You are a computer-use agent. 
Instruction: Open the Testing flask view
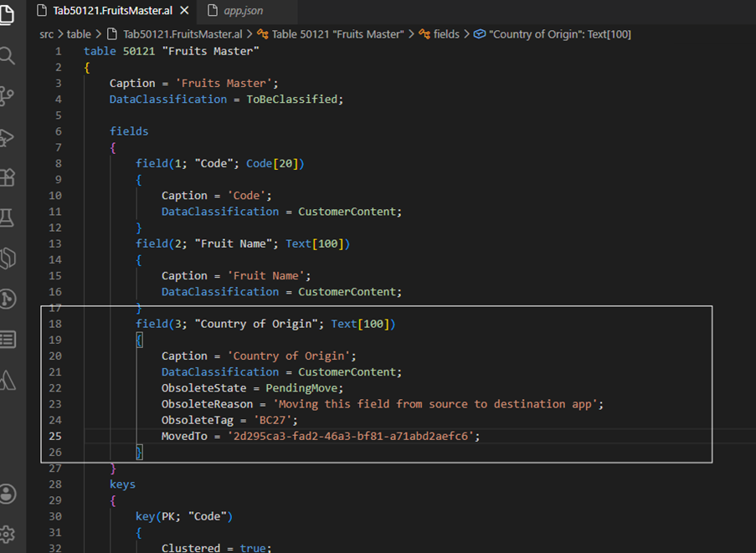click(x=7, y=218)
